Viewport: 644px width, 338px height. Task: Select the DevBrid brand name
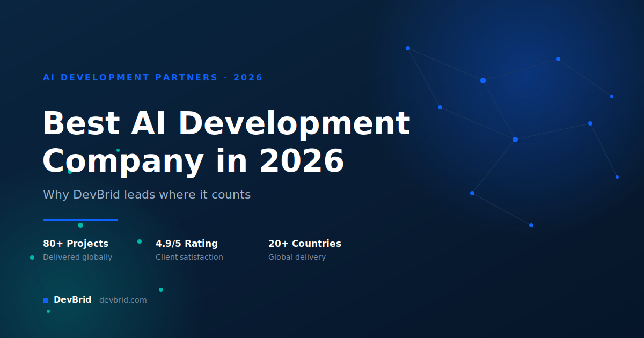click(72, 300)
